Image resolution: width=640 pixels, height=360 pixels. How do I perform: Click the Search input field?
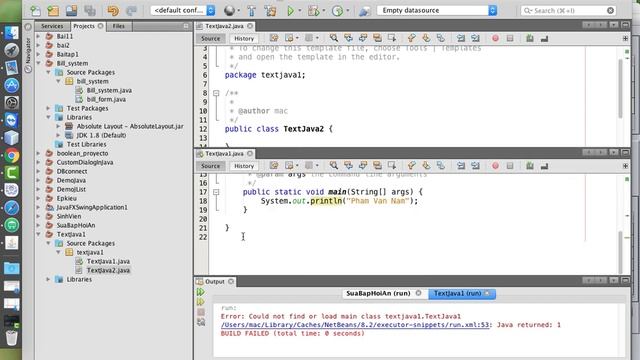click(568, 11)
